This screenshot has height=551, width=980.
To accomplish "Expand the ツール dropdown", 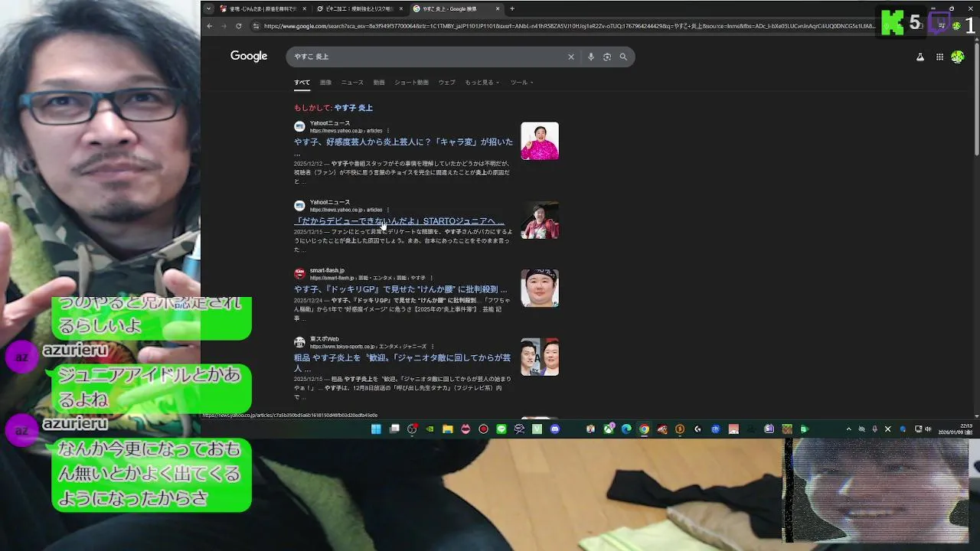I will pyautogui.click(x=521, y=83).
